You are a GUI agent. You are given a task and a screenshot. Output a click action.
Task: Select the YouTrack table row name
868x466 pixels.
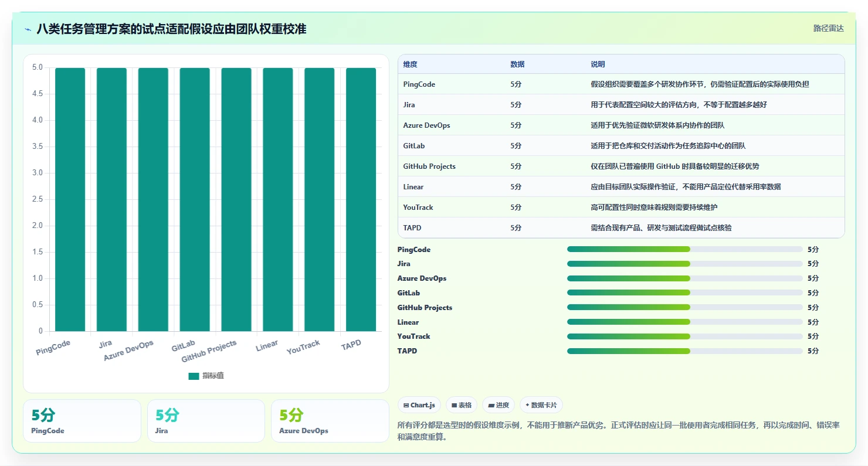click(x=418, y=208)
